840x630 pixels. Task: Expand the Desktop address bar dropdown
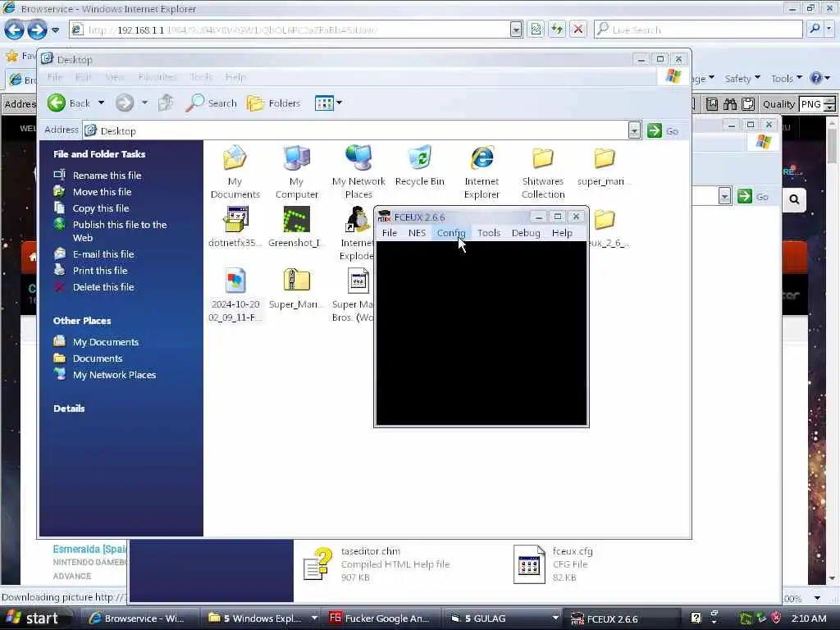(x=634, y=130)
